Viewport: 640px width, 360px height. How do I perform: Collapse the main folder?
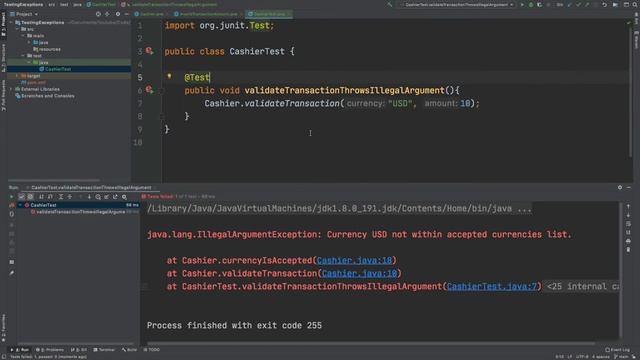(23, 36)
